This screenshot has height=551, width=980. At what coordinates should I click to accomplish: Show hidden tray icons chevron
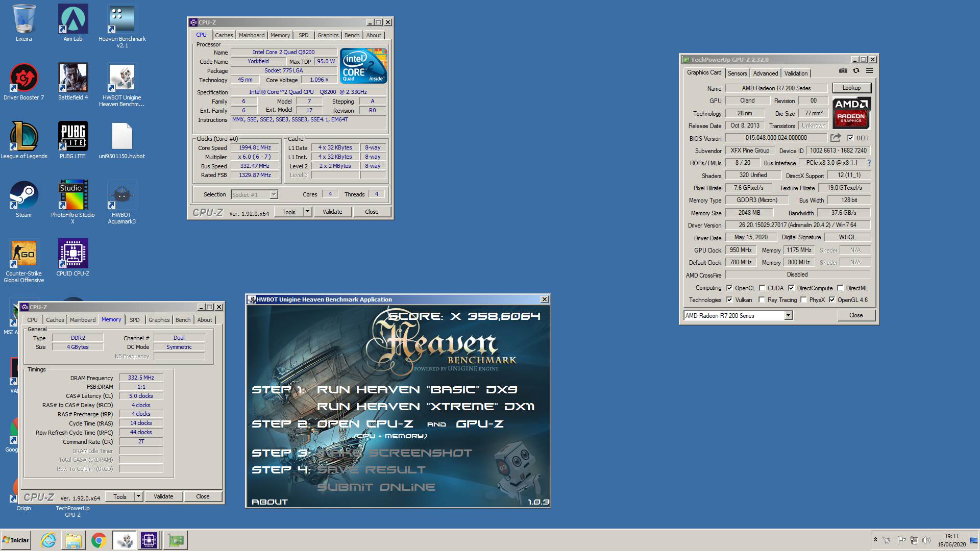tap(875, 539)
